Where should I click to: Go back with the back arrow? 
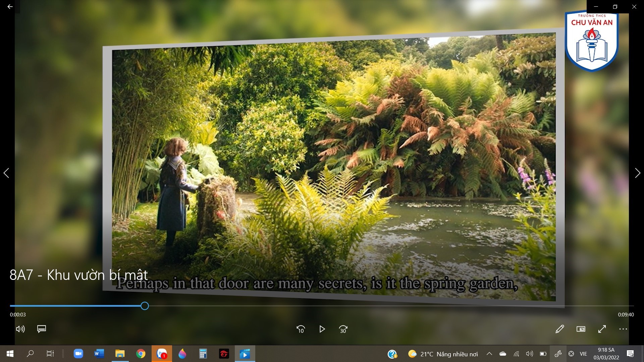pyautogui.click(x=10, y=7)
